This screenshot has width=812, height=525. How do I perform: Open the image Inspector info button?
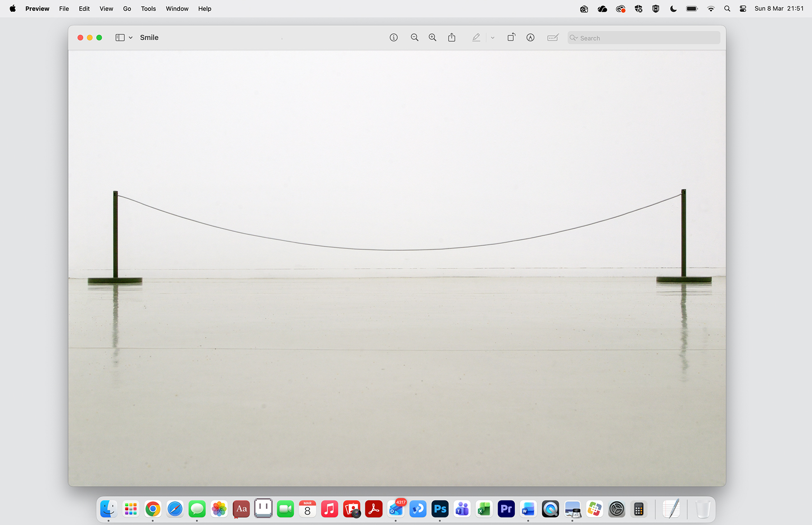point(393,37)
